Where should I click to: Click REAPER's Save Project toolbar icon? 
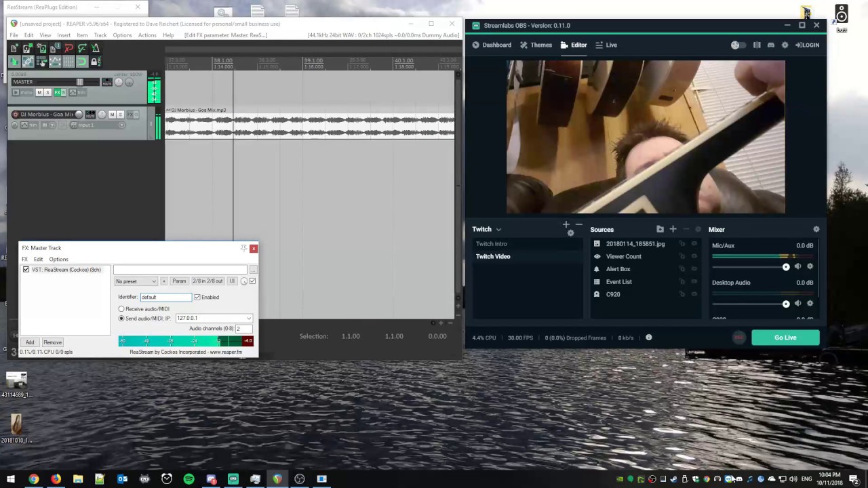[41, 48]
